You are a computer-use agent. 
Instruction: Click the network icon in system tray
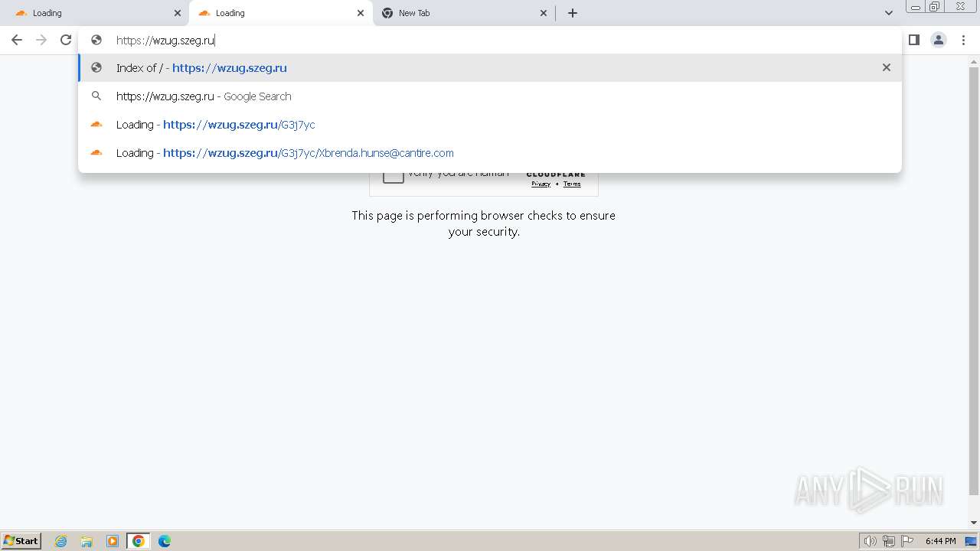889,541
